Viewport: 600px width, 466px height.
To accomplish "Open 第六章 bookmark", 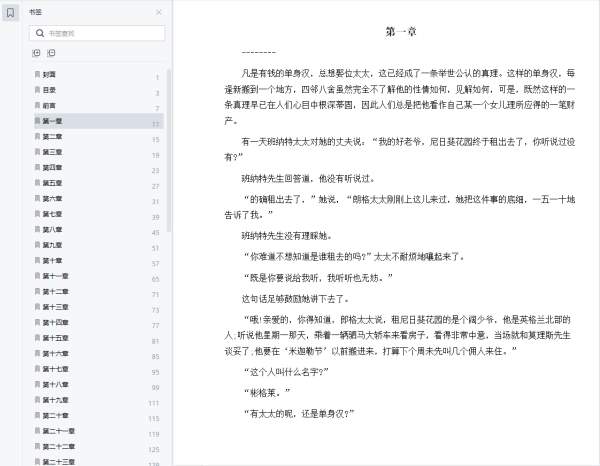I will (99, 199).
